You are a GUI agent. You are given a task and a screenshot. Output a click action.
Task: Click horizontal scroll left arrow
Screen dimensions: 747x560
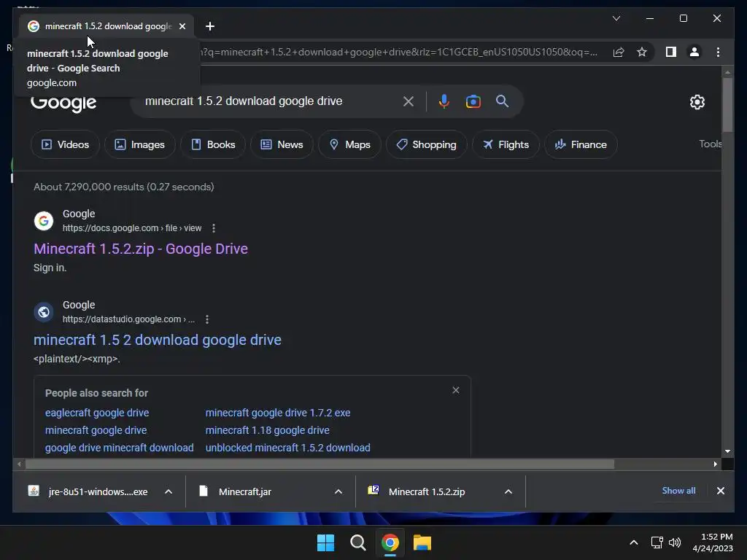19,464
